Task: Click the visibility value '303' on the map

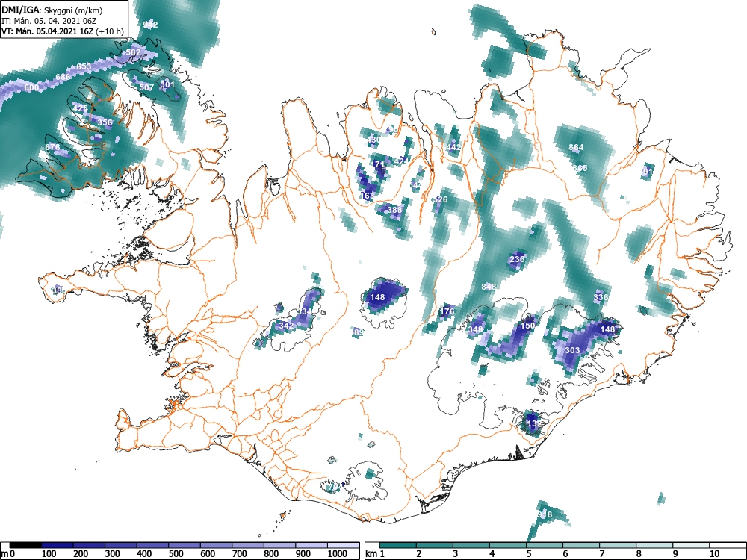Action: tap(572, 350)
